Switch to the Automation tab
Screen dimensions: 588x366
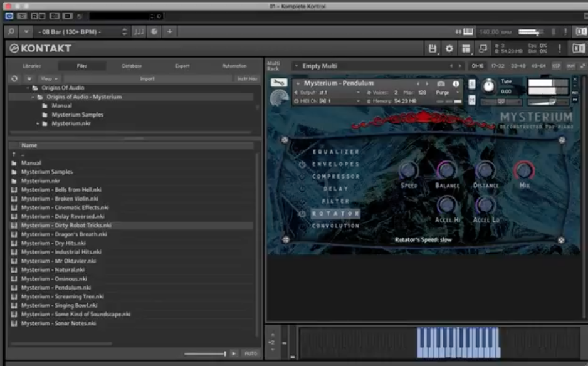point(234,66)
